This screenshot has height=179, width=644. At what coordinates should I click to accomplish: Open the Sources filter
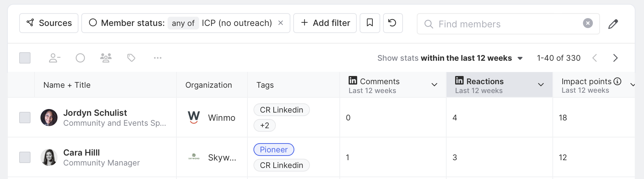[49, 23]
